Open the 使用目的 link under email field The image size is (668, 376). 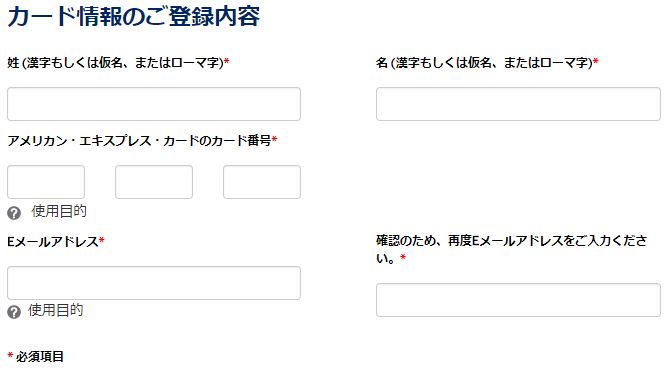click(x=55, y=310)
